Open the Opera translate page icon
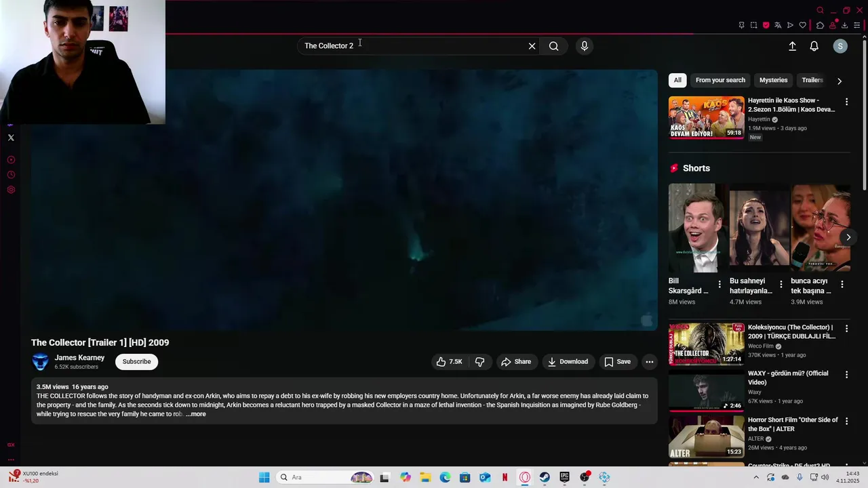This screenshot has width=868, height=488. pyautogui.click(x=778, y=25)
